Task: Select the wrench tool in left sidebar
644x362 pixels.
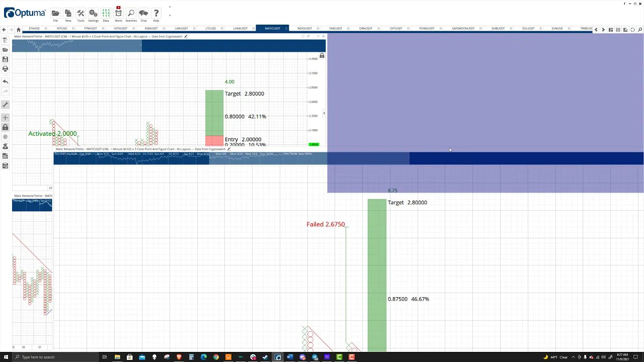Action: (5, 105)
